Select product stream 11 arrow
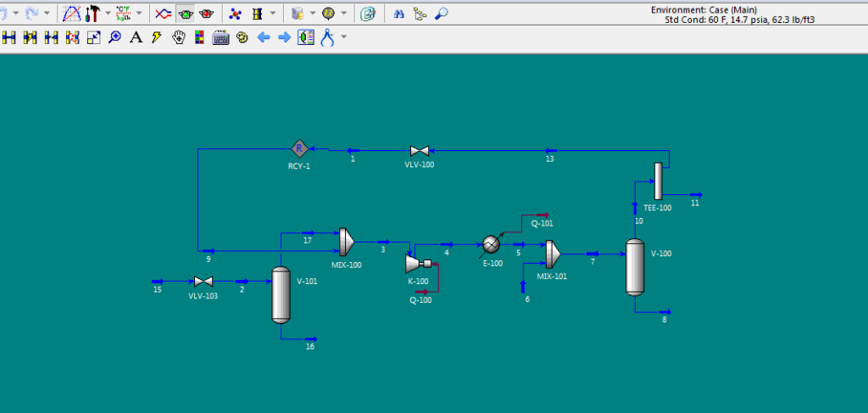This screenshot has height=413, width=868. point(696,195)
